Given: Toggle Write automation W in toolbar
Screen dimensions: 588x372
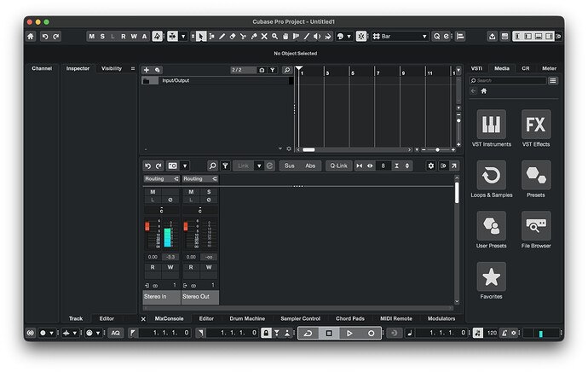Looking at the screenshot, I should click(134, 37).
